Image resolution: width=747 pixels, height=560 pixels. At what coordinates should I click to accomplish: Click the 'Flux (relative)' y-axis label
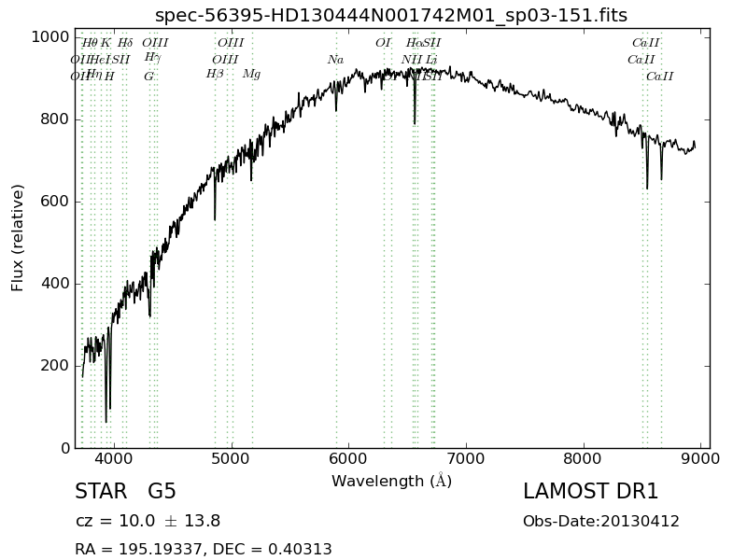[x=17, y=238]
